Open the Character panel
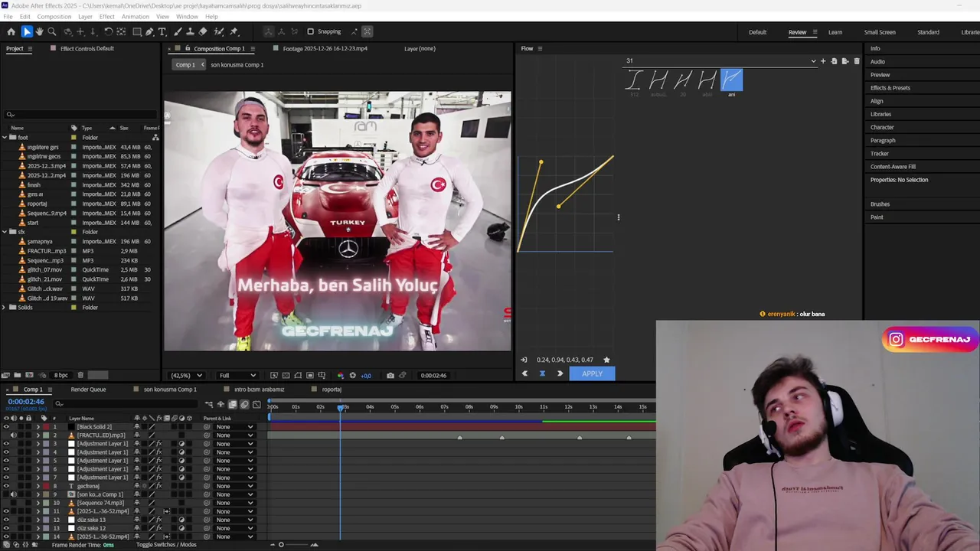980x551 pixels. (x=882, y=127)
